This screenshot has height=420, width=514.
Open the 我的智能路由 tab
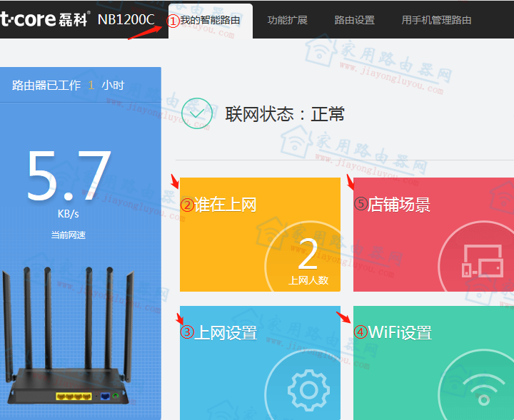[210, 20]
